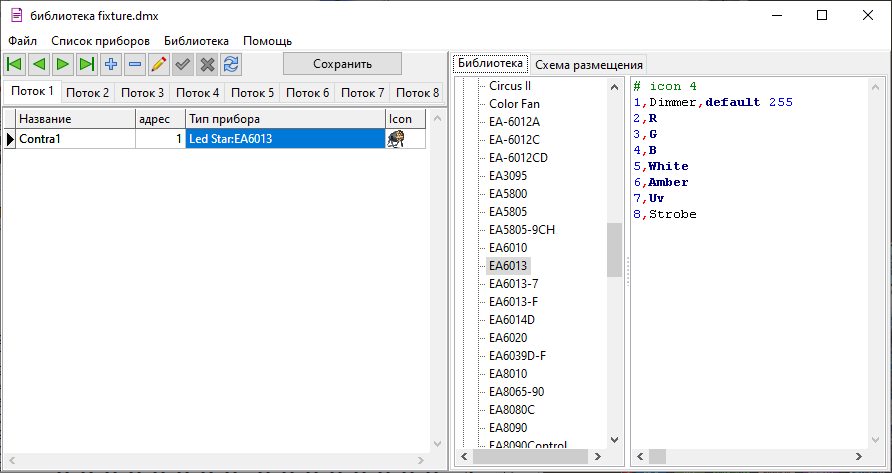Click the Название column header

[76, 119]
